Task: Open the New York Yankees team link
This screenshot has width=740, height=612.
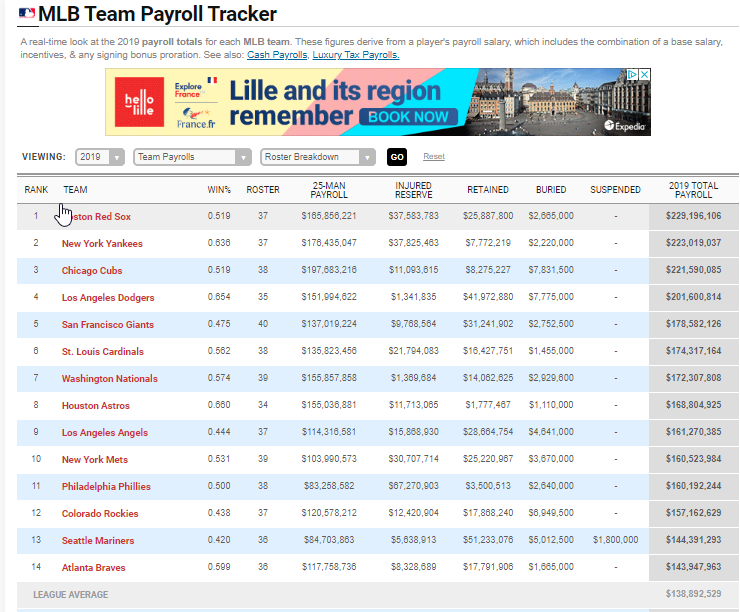Action: click(x=102, y=244)
